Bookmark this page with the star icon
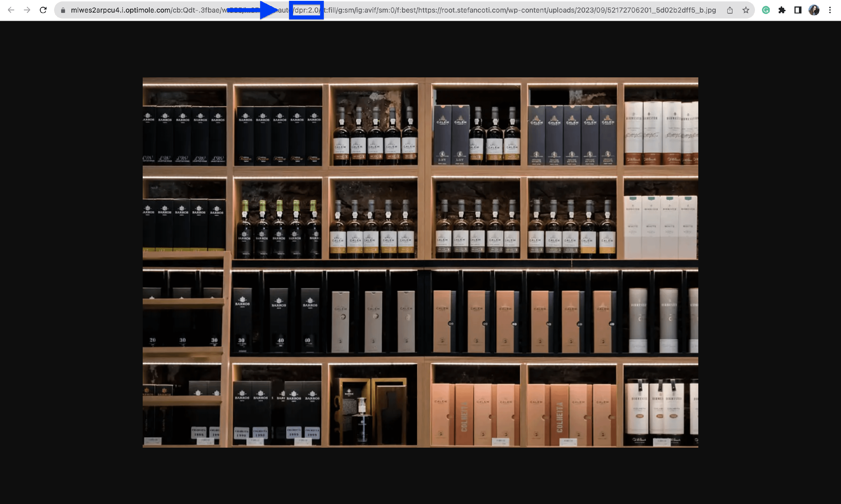Viewport: 841px width, 504px height. tap(746, 10)
